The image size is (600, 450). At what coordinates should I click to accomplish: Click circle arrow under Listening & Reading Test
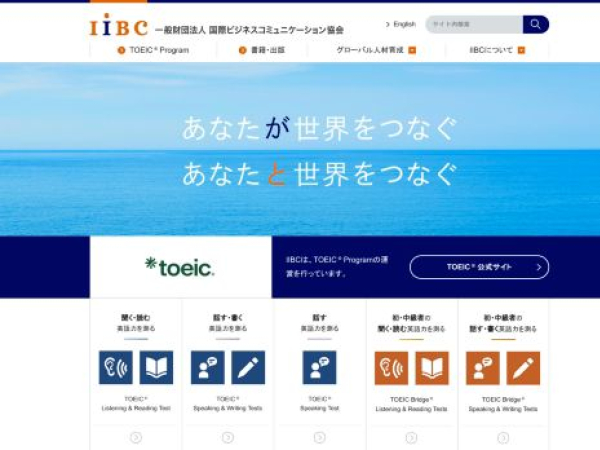[x=136, y=437]
